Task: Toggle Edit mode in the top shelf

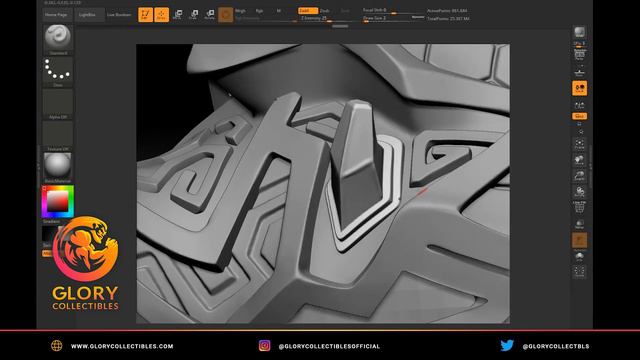Action: [145, 15]
